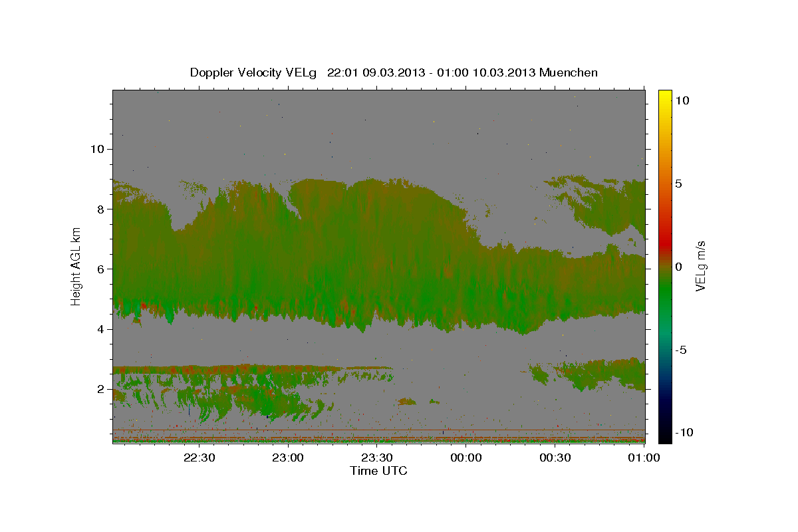This screenshot has width=798, height=532.
Task: Click the '01:00' time tick label
Action: tap(644, 458)
